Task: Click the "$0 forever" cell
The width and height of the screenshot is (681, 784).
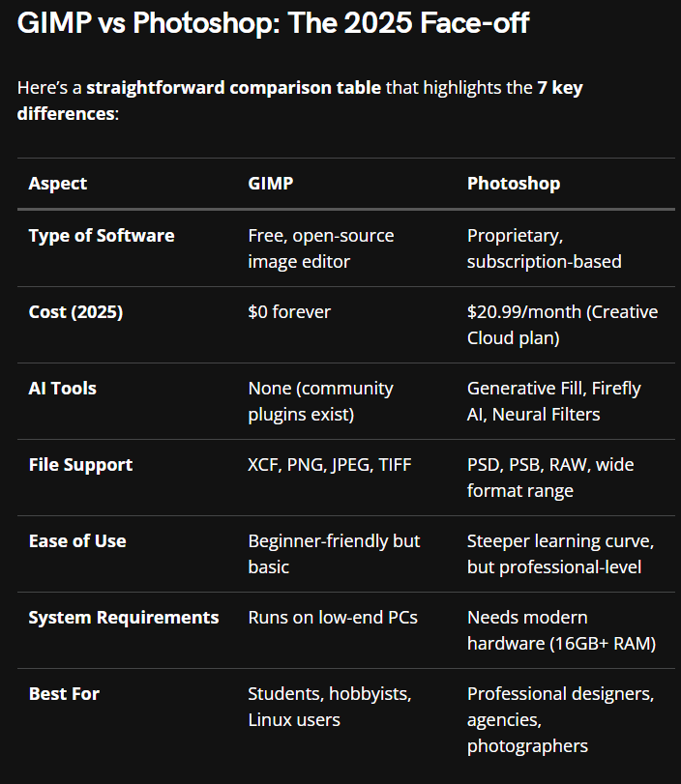Action: coord(289,312)
